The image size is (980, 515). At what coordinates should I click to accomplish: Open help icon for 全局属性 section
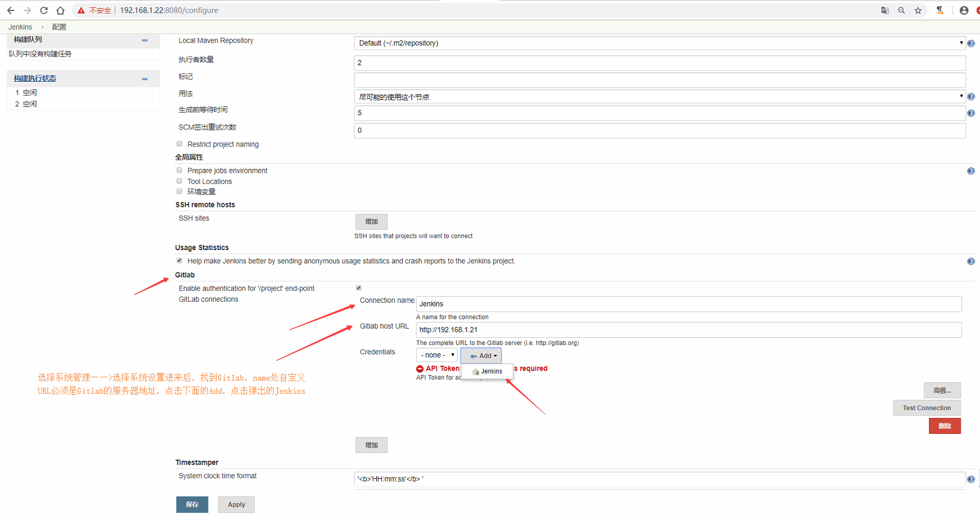tap(971, 171)
